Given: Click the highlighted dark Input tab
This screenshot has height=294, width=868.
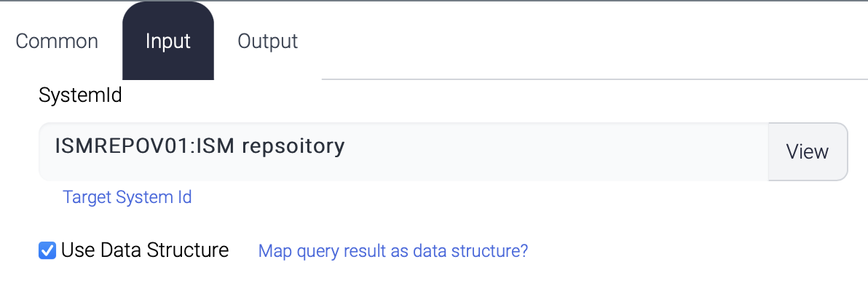Looking at the screenshot, I should 168,41.
